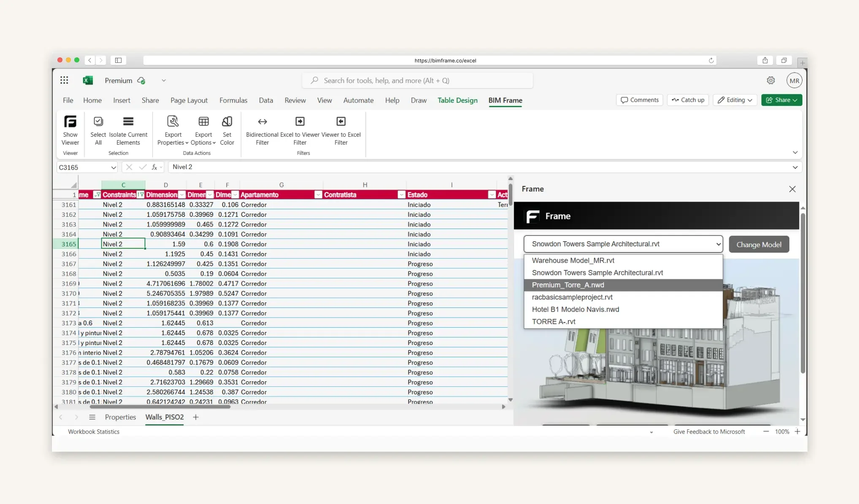This screenshot has height=504, width=859.
Task: Open the Comments pane
Action: point(640,100)
